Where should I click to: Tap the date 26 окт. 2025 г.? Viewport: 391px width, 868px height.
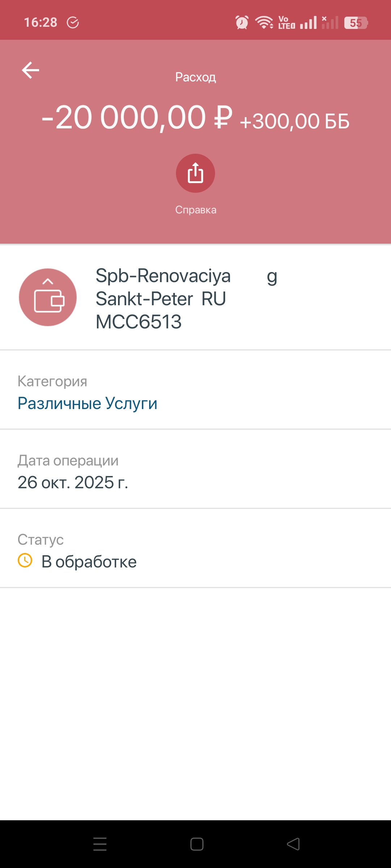73,482
